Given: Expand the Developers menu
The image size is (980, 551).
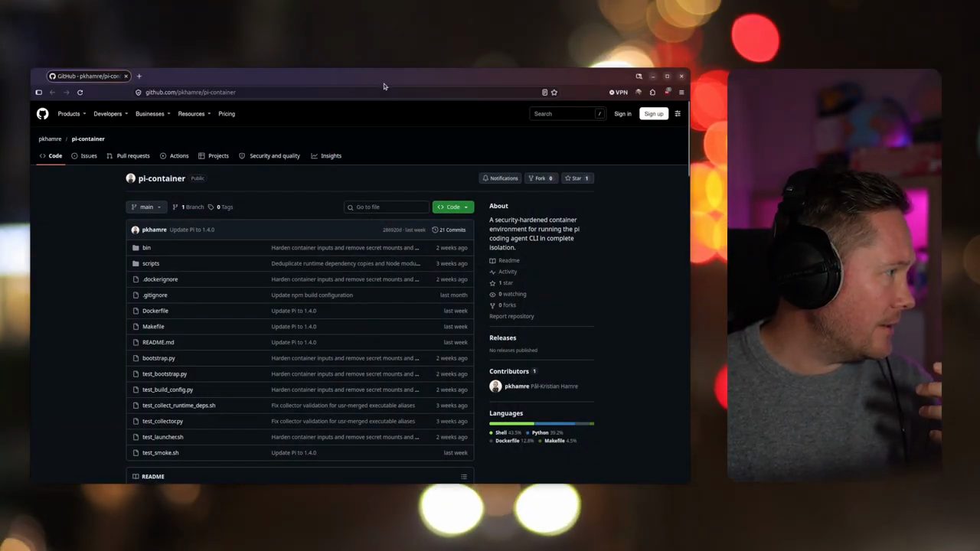Looking at the screenshot, I should (x=110, y=113).
